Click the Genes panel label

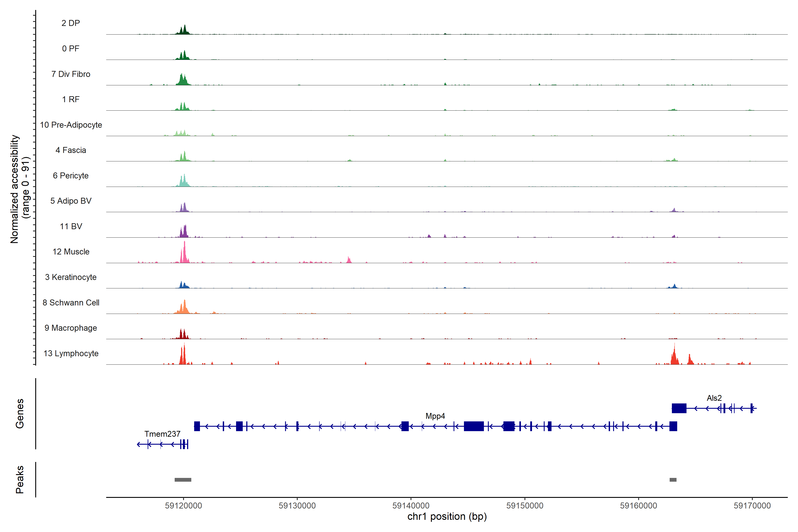coord(20,413)
